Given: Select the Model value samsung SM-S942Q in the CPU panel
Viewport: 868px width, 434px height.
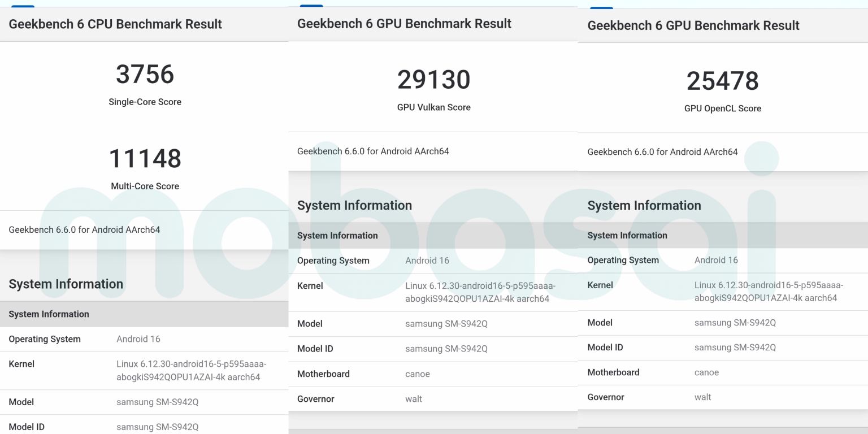Looking at the screenshot, I should pyautogui.click(x=157, y=402).
